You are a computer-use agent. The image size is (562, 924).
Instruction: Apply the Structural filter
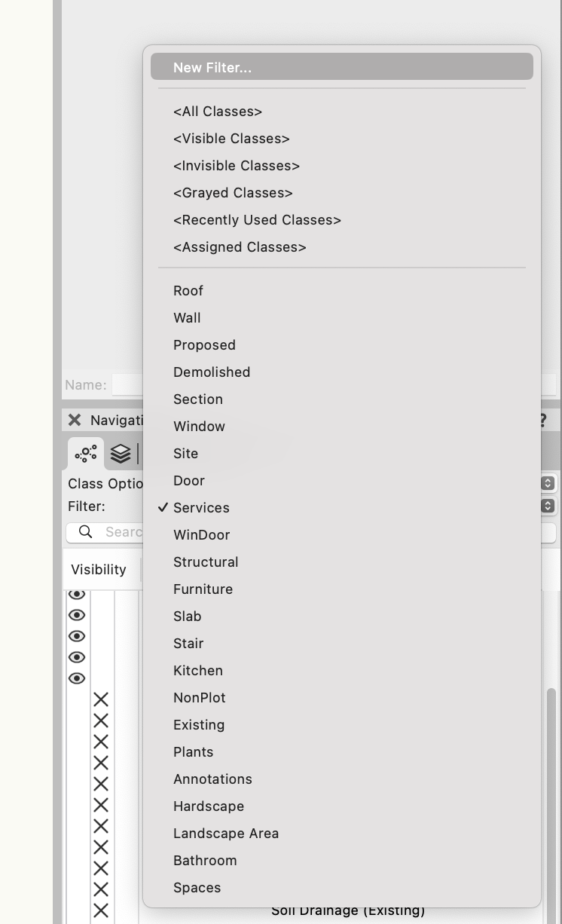(206, 562)
